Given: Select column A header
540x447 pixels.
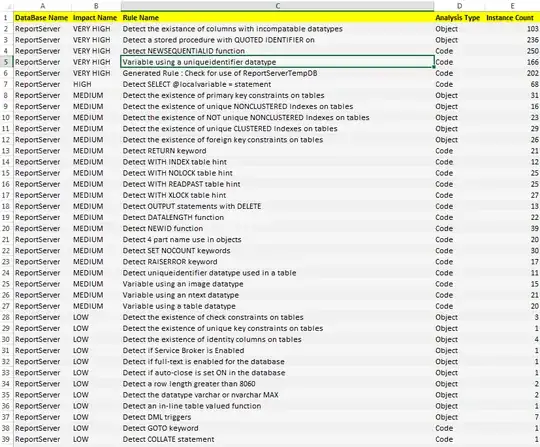Looking at the screenshot, I should point(42,6).
